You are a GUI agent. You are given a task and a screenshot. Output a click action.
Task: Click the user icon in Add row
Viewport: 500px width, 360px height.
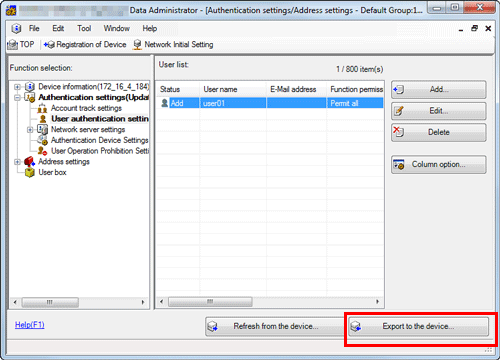(x=164, y=103)
